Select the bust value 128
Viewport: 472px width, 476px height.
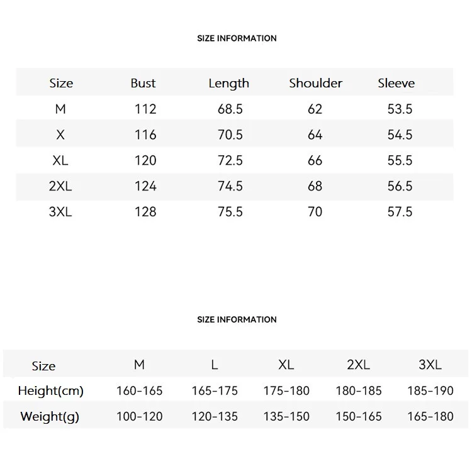[x=145, y=212]
